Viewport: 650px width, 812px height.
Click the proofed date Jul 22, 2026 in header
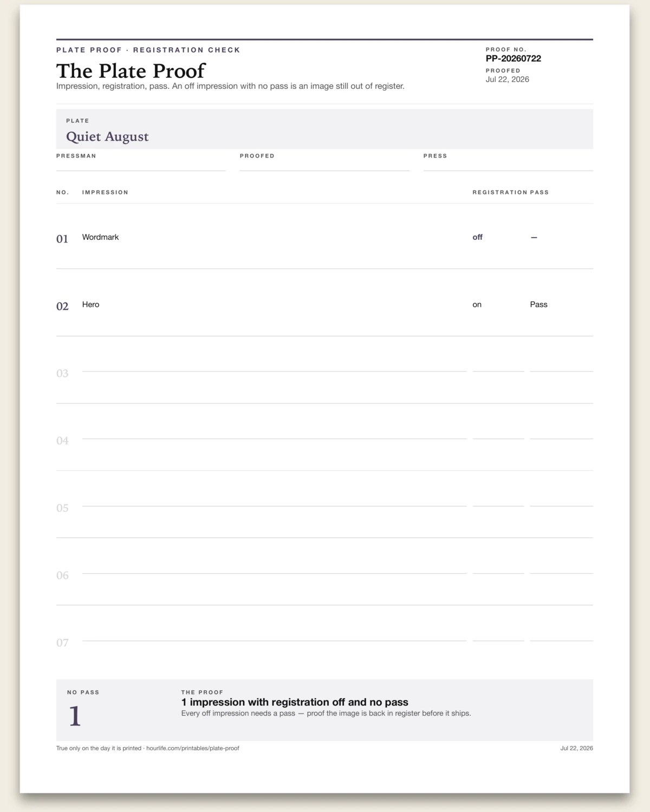(507, 80)
